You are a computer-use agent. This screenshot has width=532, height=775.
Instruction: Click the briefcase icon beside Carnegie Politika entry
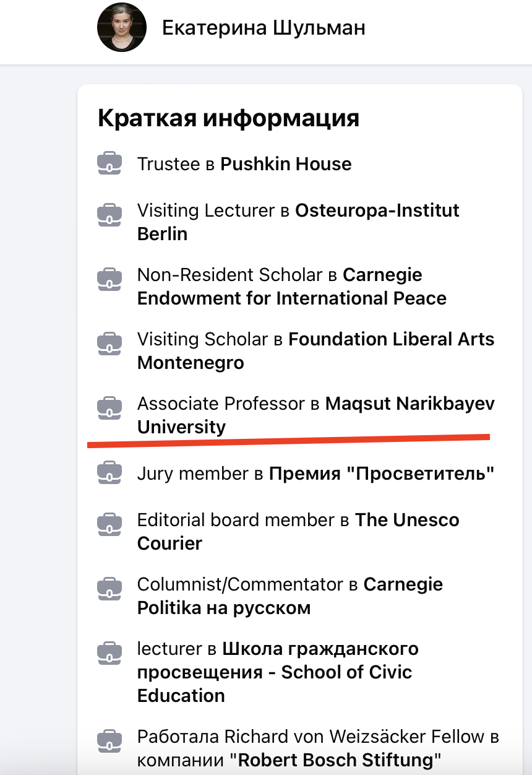point(109,588)
